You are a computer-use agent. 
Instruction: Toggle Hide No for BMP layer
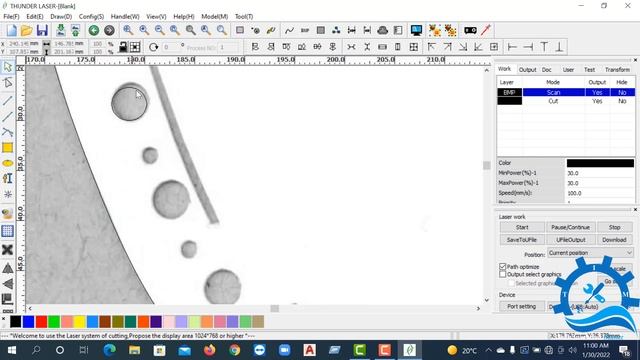(x=622, y=92)
